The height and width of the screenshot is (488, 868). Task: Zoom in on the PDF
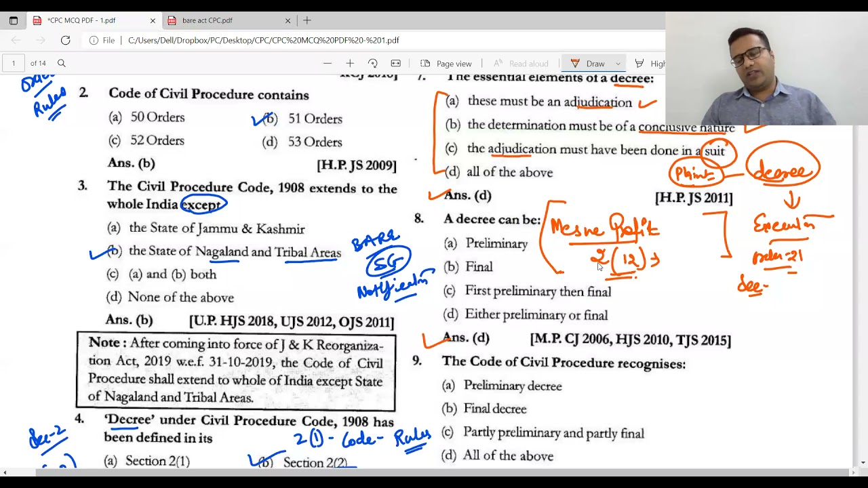tap(350, 63)
